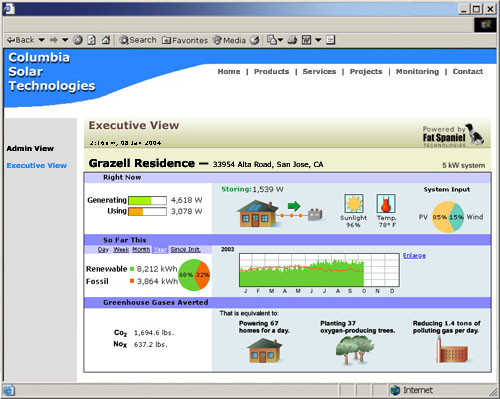Click the factory icon under Reducing 1.4 tons
Viewport: 500px width, 399px height.
452,350
